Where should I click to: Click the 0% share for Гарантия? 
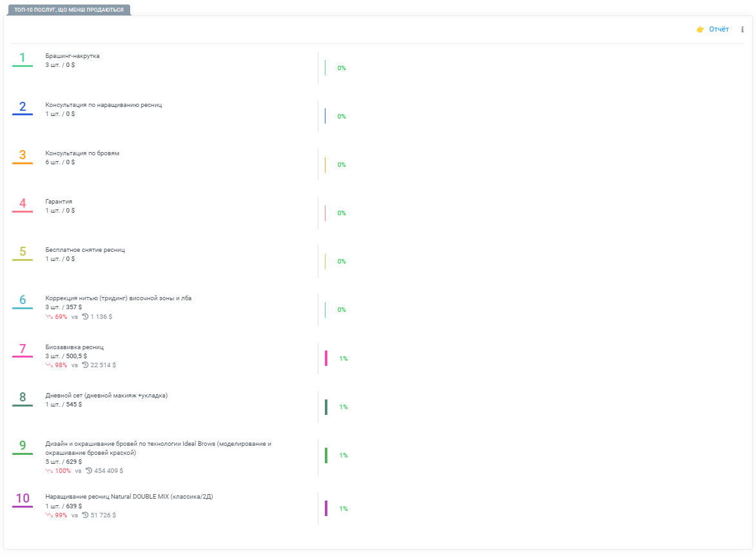tap(342, 213)
